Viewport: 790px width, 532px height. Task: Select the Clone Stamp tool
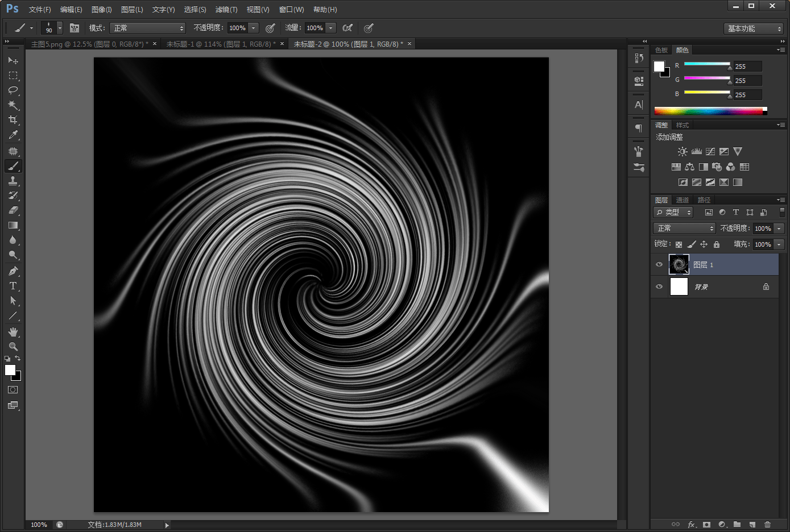(13, 181)
